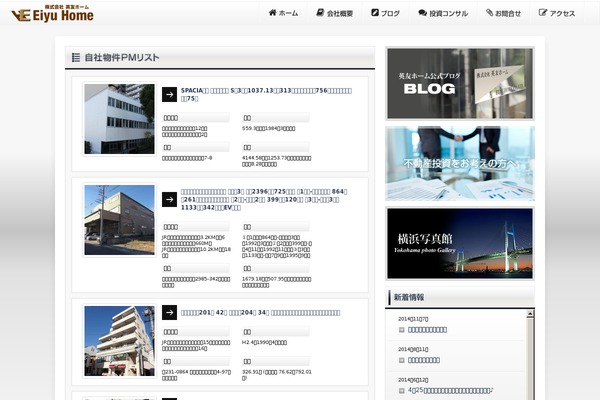The image size is (600, 400).
Task: Open the アクセス menu item
Action: [x=557, y=13]
